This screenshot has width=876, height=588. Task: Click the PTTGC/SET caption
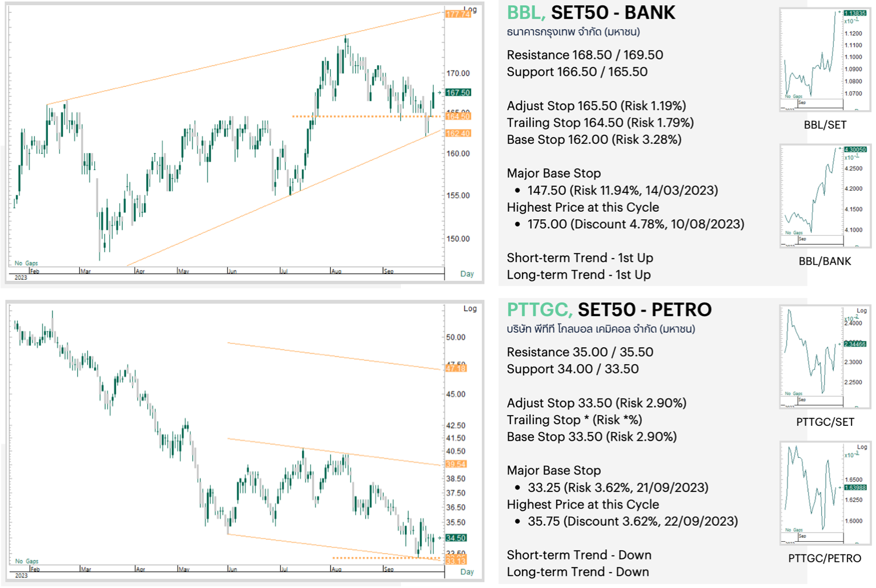(825, 422)
